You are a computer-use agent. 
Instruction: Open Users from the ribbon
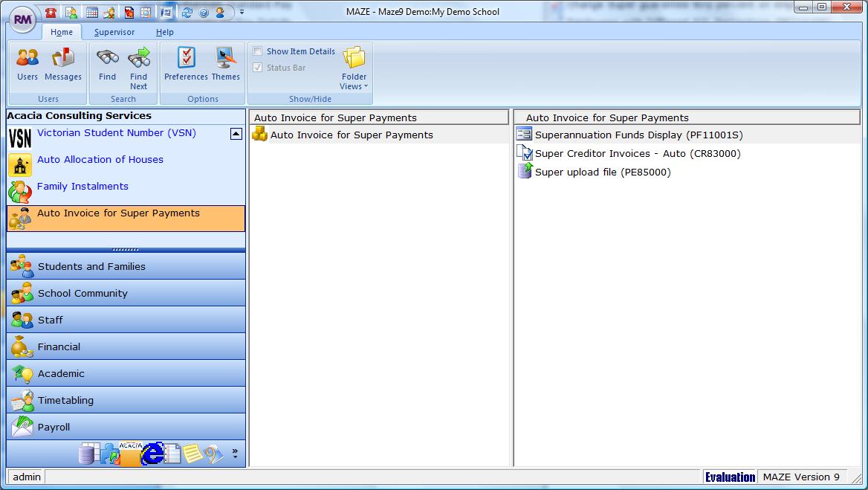[27, 64]
